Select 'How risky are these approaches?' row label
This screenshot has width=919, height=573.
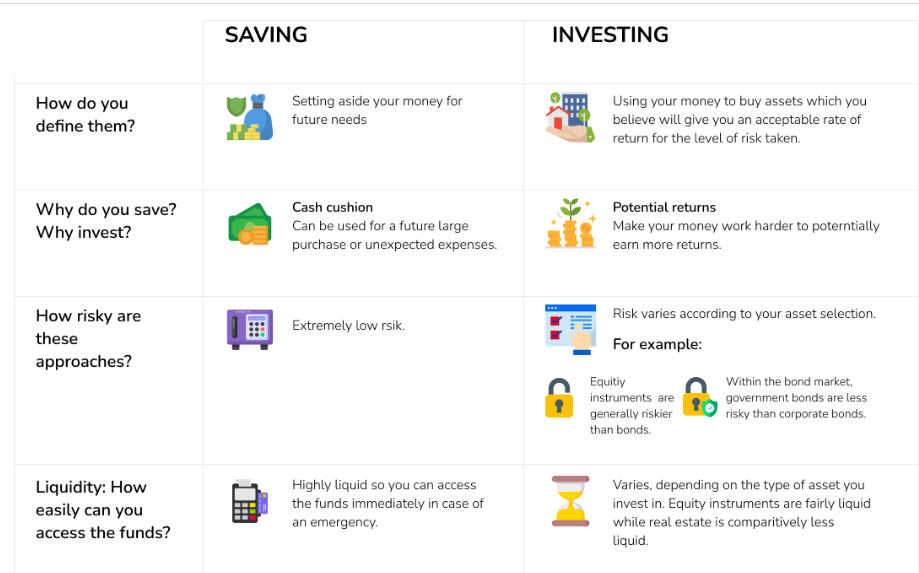89,339
